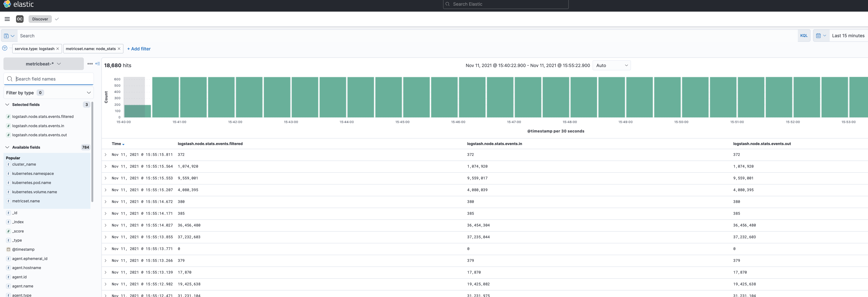Open the Auto interval dropdown
This screenshot has height=297, width=868.
coord(611,65)
